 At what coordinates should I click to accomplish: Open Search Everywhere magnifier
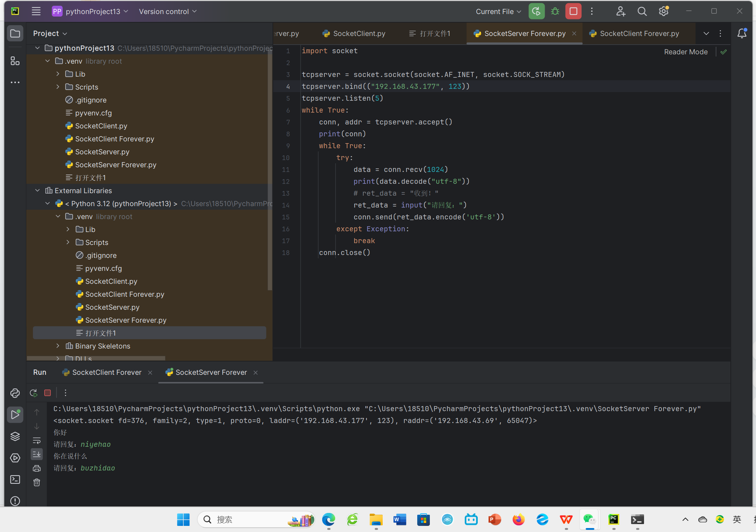coord(642,11)
